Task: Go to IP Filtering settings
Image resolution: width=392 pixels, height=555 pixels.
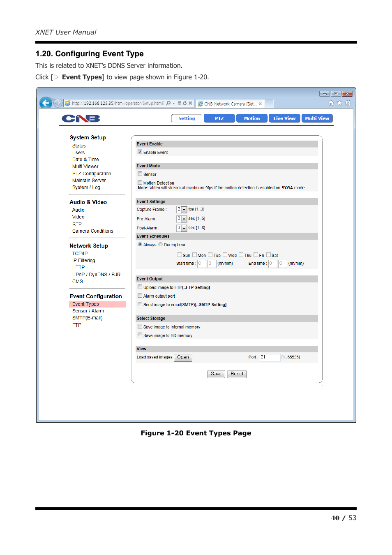Action: coord(84,261)
